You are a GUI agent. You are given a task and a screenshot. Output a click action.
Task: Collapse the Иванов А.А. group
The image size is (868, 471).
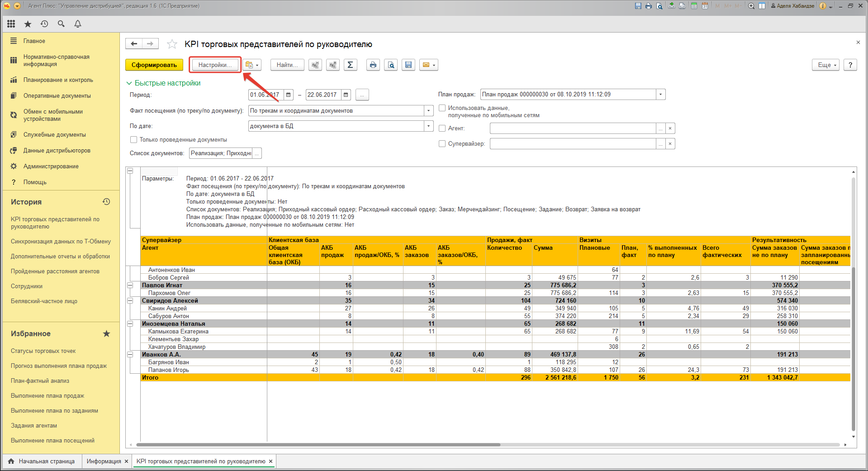130,355
